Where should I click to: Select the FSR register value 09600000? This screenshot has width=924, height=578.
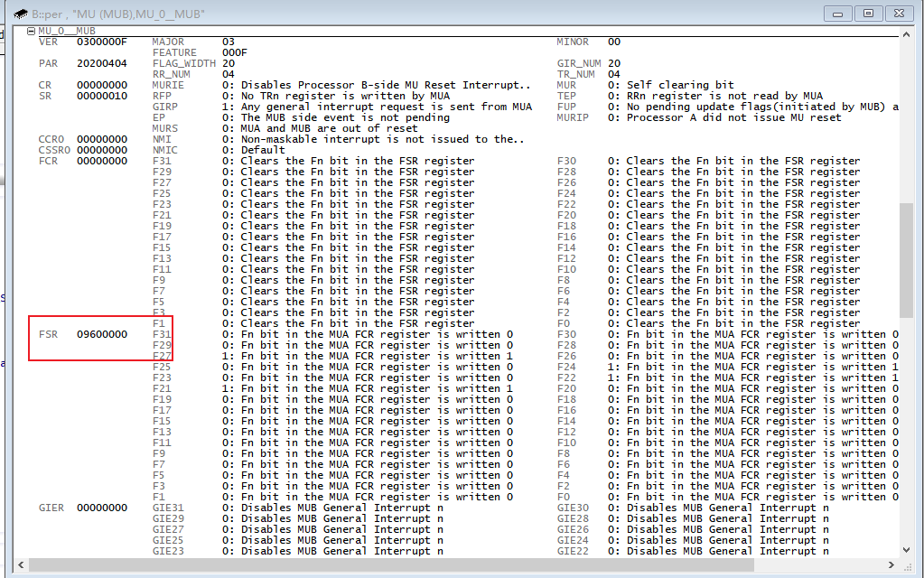click(102, 335)
